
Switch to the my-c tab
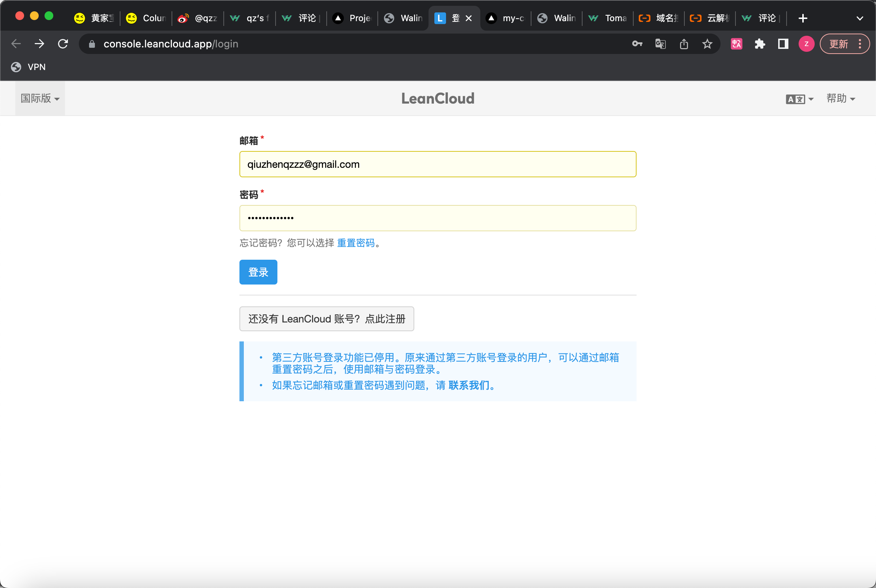point(505,18)
